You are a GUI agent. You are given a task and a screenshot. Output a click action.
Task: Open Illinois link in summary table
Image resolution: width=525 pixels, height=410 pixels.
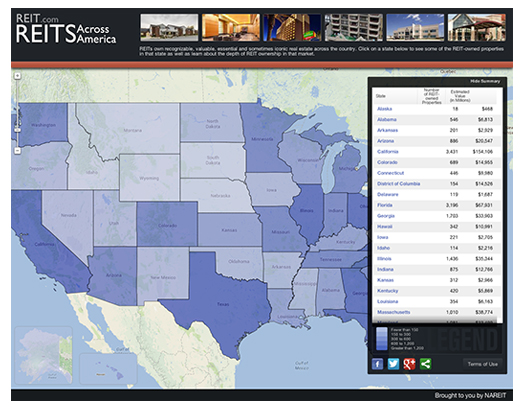click(384, 259)
